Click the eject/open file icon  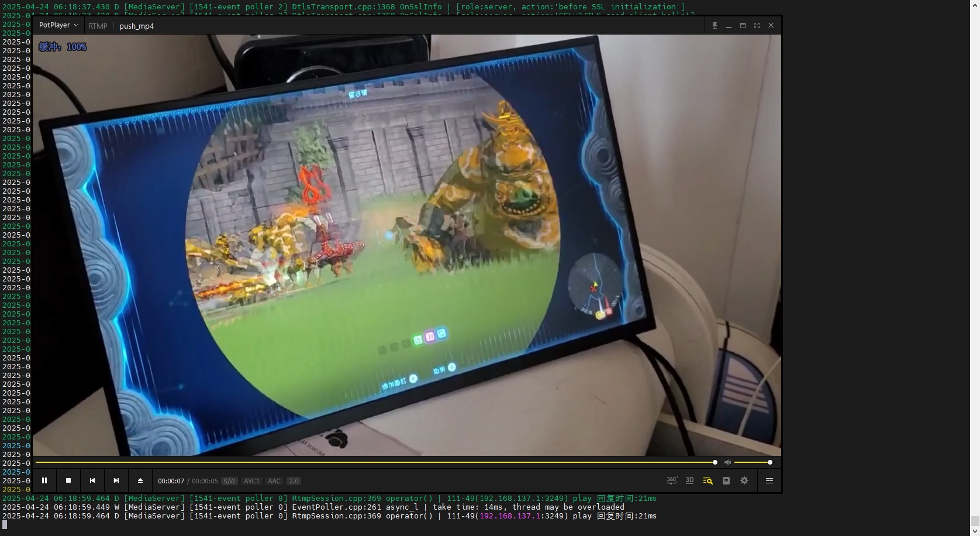[140, 480]
